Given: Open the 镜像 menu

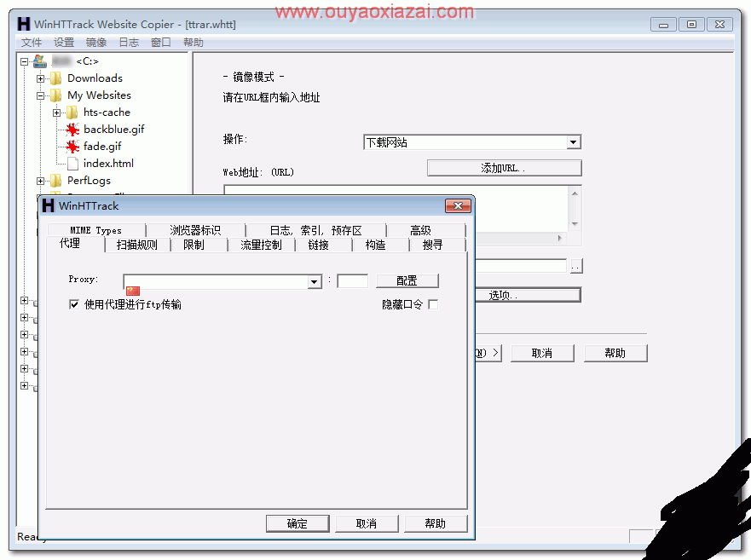Looking at the screenshot, I should click(x=96, y=43).
